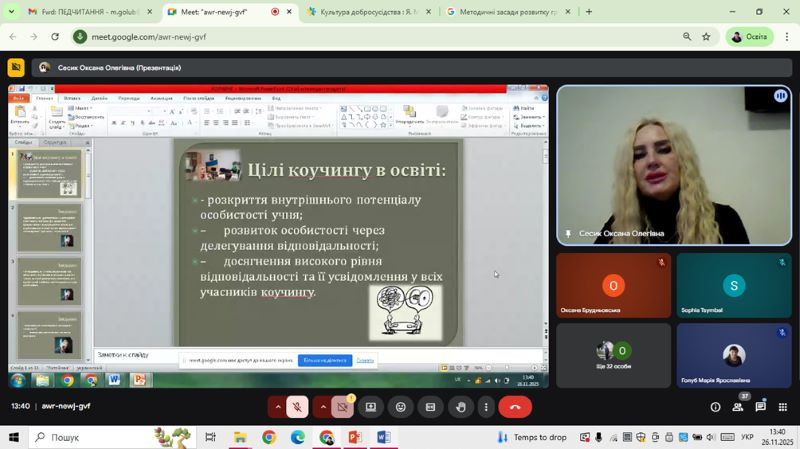Expand video settings arrow beside camera
This screenshot has width=800, height=449.
pyautogui.click(x=323, y=407)
